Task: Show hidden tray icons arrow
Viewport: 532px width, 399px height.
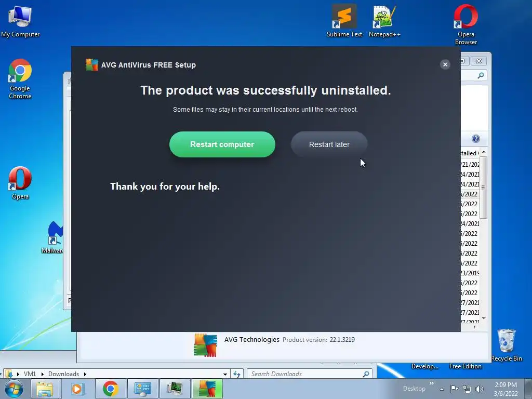Action: 442,389
